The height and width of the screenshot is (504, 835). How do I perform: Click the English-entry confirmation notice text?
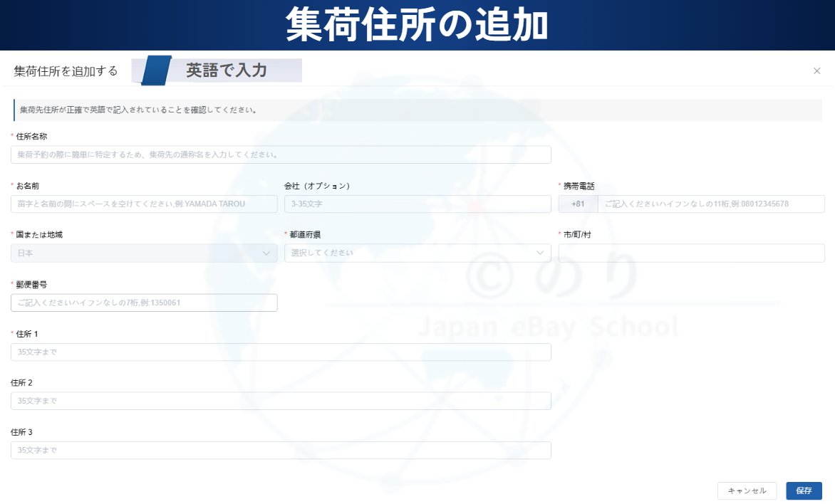(x=138, y=110)
